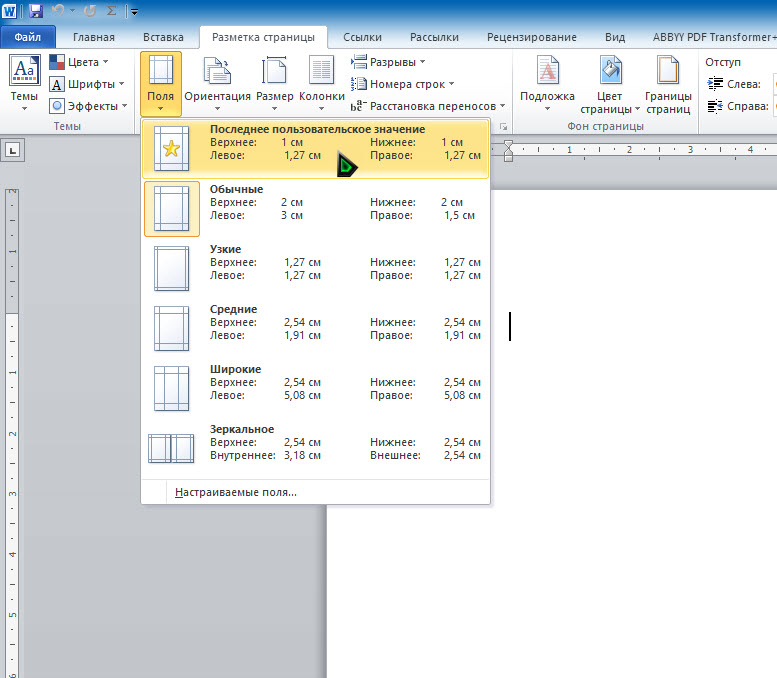The width and height of the screenshot is (777, 678).
Task: Open Customize Quick Access Toolbar arrow
Action: click(134, 11)
